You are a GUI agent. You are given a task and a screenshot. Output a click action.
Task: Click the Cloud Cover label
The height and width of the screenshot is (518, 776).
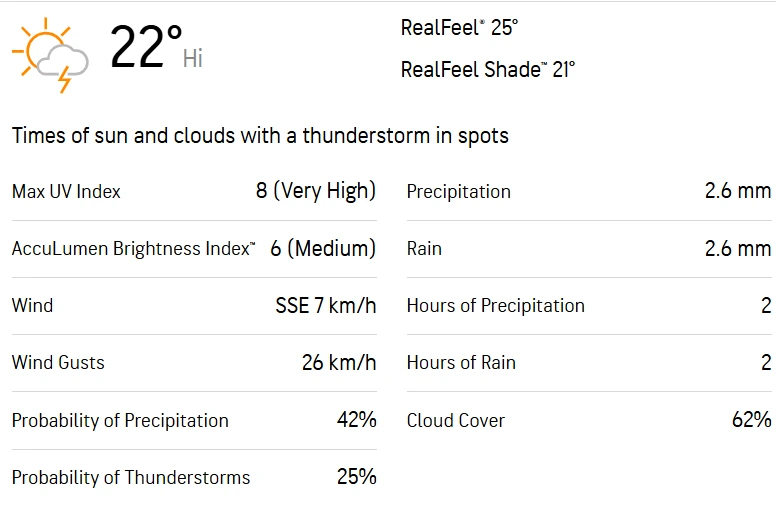coord(455,420)
